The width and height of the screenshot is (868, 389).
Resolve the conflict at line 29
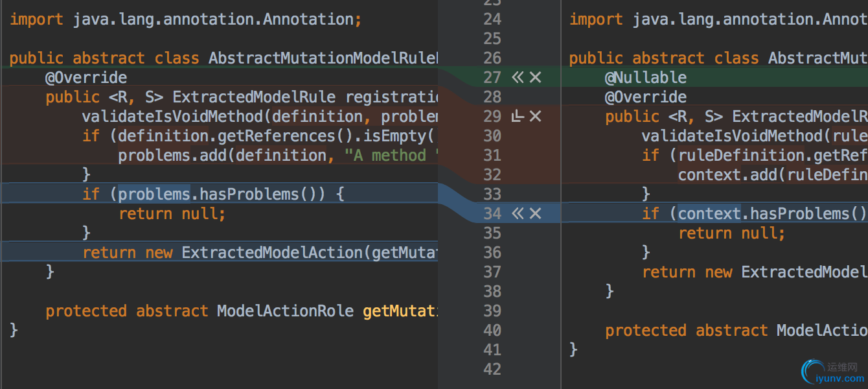517,117
